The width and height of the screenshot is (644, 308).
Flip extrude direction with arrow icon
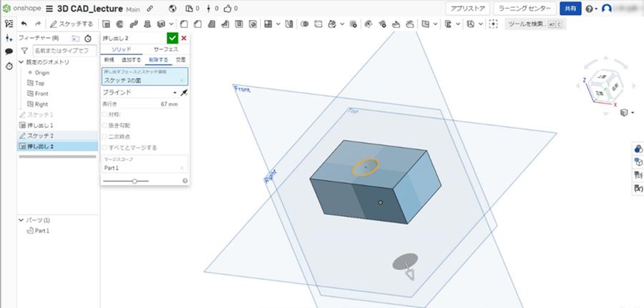[184, 92]
